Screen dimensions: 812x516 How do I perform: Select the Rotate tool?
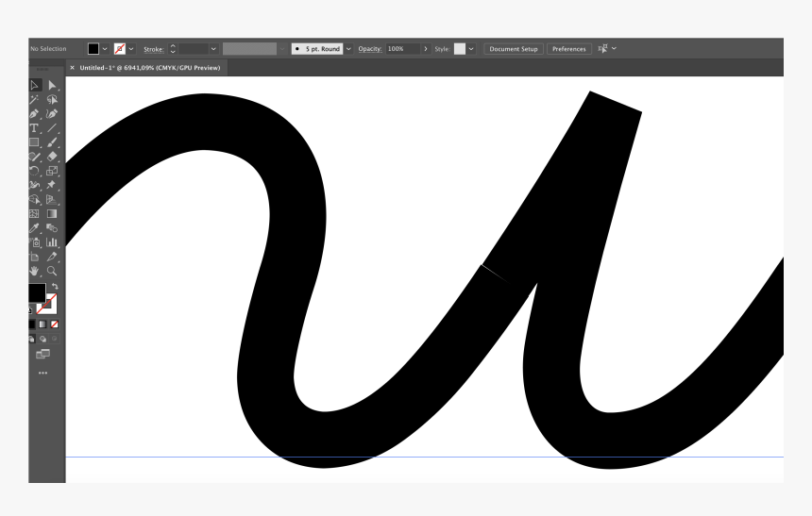(35, 171)
